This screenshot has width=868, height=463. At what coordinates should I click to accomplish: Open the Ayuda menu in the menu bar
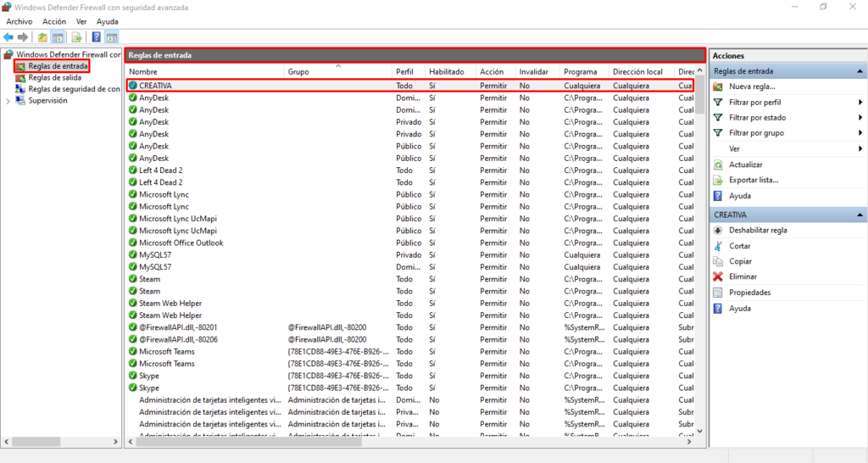[108, 21]
